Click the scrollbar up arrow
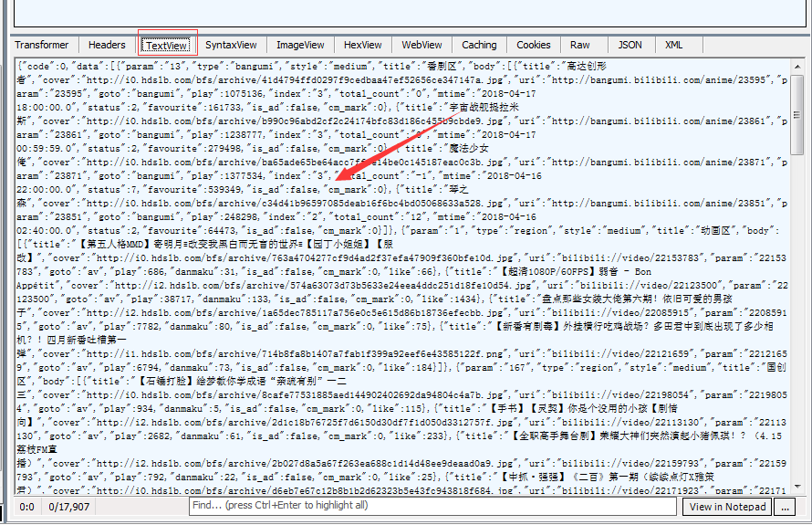 [x=797, y=67]
